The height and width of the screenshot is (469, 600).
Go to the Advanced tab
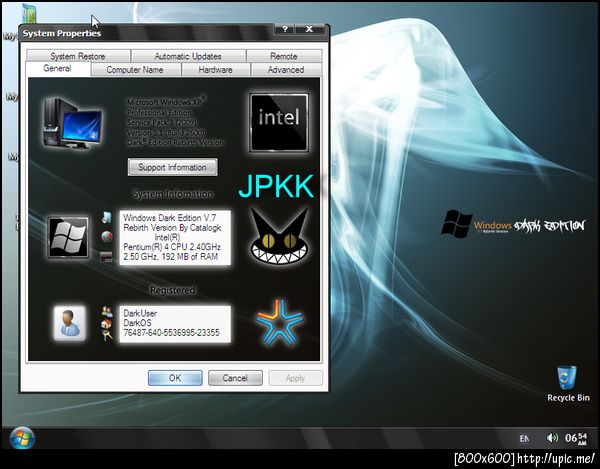286,70
